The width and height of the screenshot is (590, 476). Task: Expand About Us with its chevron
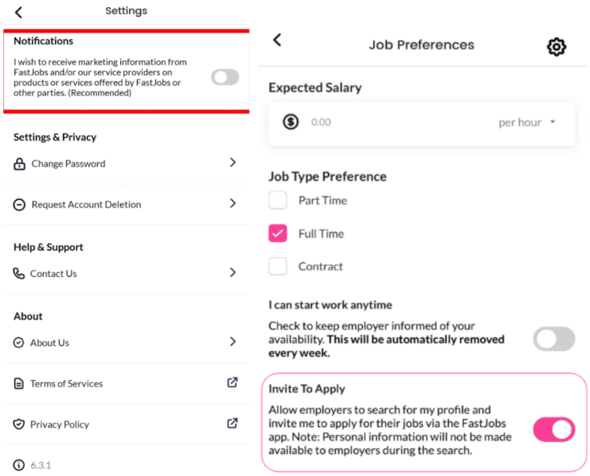click(x=233, y=341)
